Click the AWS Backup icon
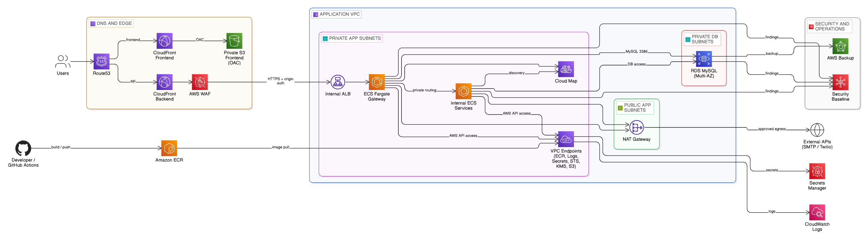 click(840, 46)
